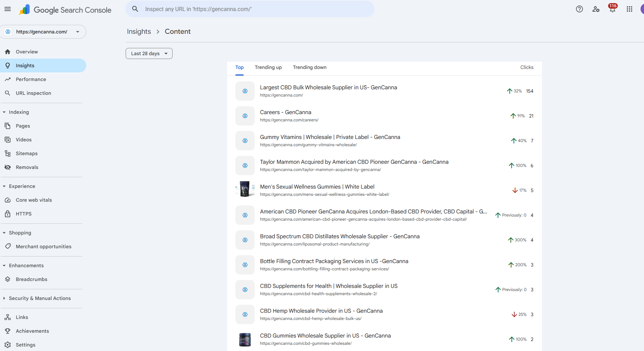Viewport: 644px width, 351px height.
Task: Click the Settings gear icon in sidebar
Action: [8, 345]
